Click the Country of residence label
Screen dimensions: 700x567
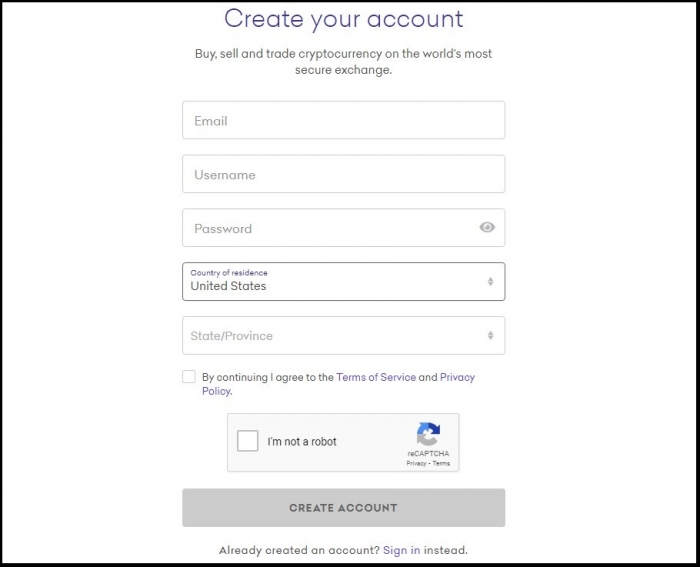point(229,273)
